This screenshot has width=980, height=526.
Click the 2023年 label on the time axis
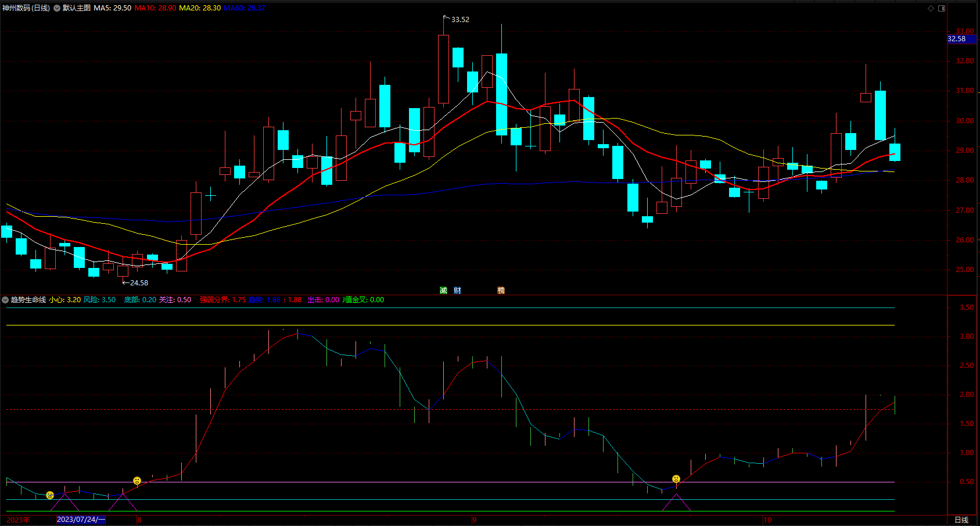click(18, 520)
